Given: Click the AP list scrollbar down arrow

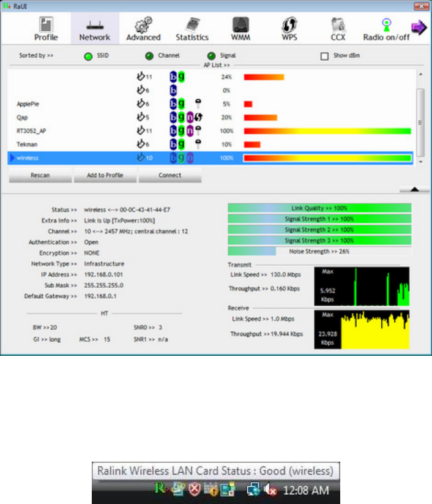Looking at the screenshot, I should point(420,162).
